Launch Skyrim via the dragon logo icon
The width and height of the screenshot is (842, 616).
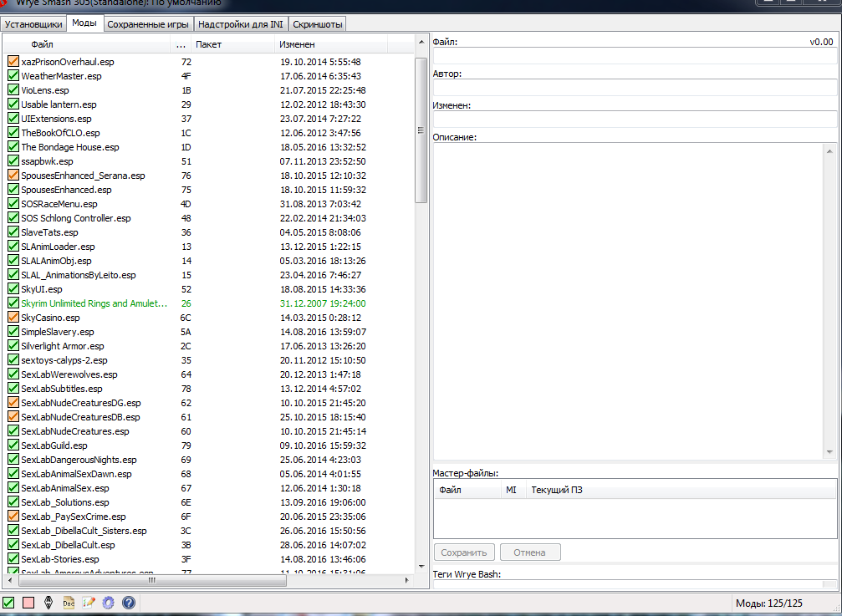[48, 603]
